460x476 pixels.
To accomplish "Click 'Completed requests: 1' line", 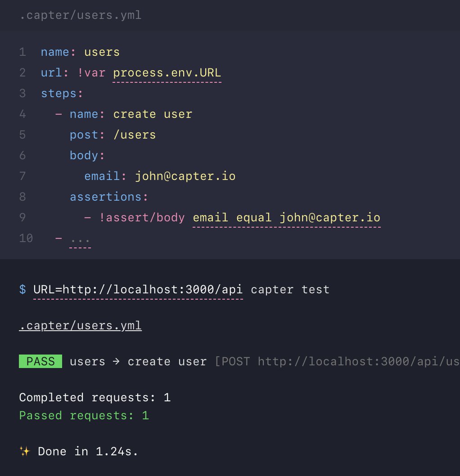I will point(95,397).
